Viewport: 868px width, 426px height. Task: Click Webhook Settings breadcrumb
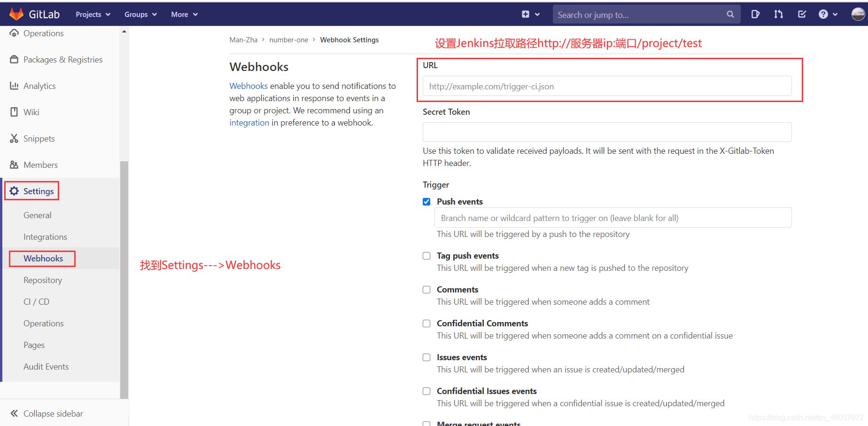[x=349, y=40]
